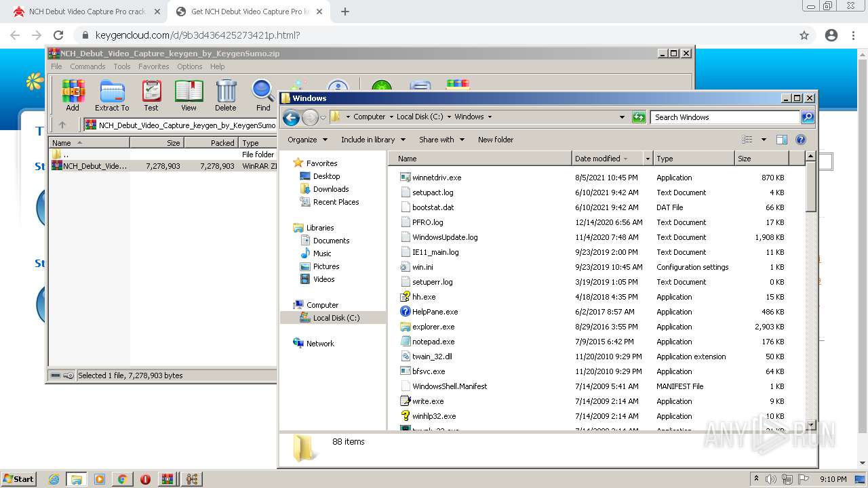Click the Explorer Back arrow button
The image size is (868, 488).
coord(291,117)
